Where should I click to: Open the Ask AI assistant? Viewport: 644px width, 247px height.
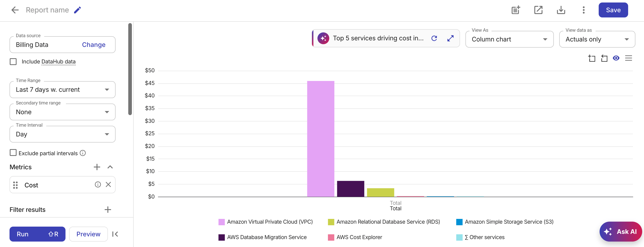(620, 232)
